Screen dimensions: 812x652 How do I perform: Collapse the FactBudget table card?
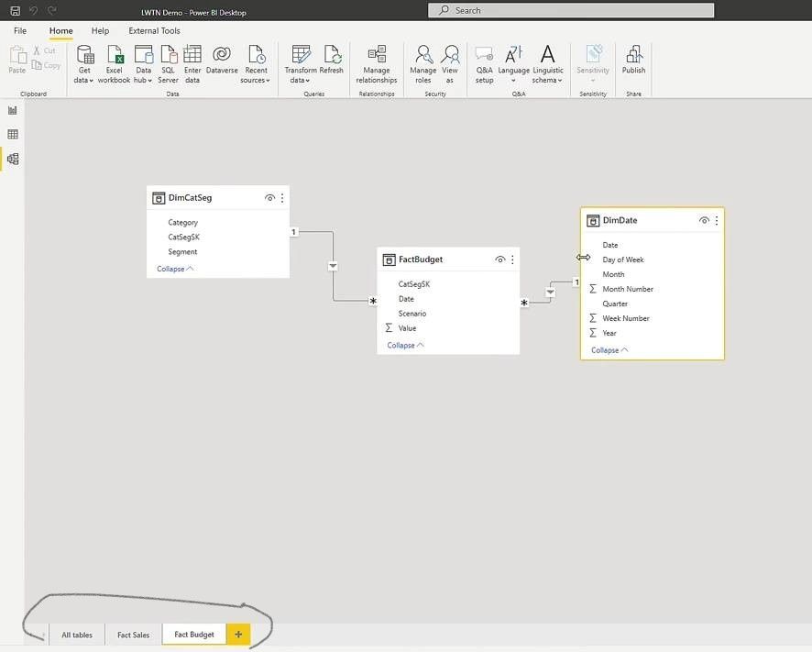(x=405, y=346)
